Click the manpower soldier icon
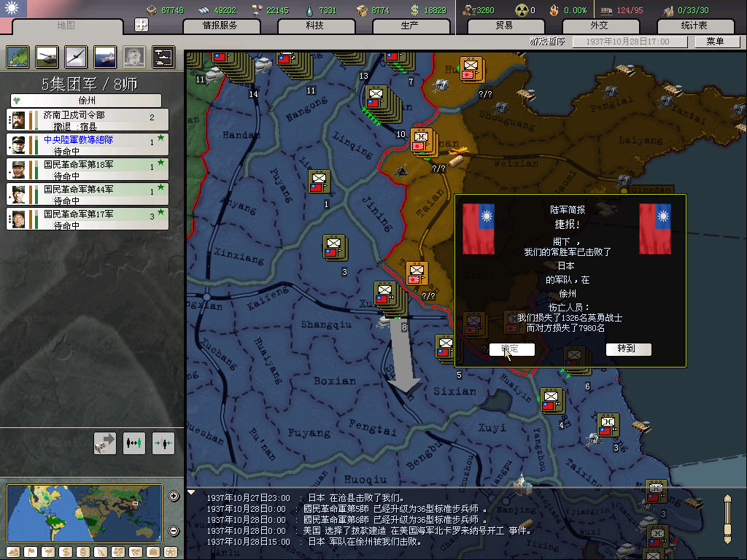 pos(469,10)
